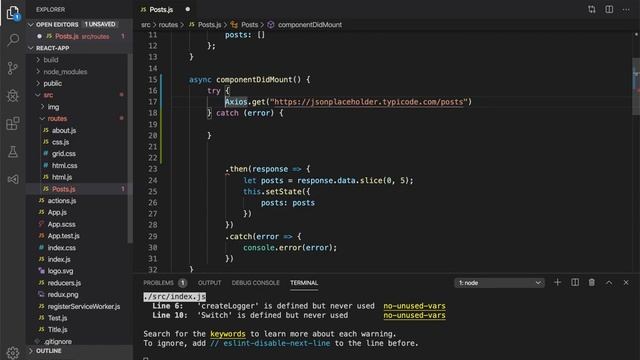Open Source Control view in activity bar

point(13,68)
